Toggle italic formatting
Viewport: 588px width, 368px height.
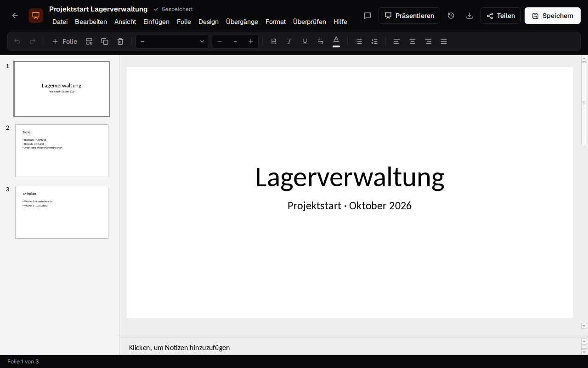tap(289, 41)
